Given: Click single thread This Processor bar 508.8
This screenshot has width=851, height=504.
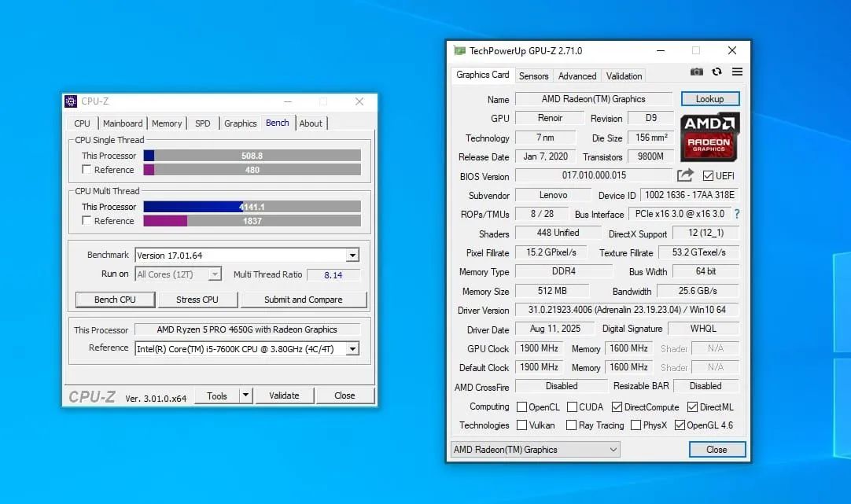Looking at the screenshot, I should [252, 156].
